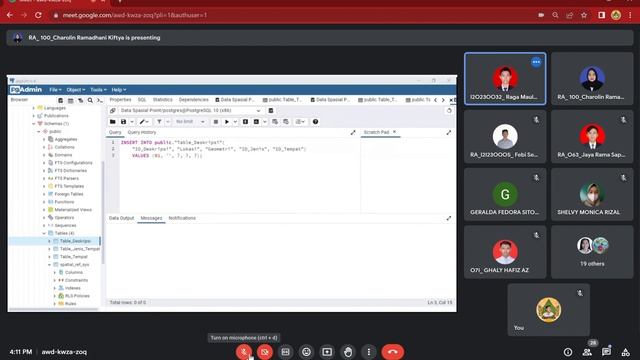
Task: Open options on Raga Maul tile
Action: (x=536, y=62)
